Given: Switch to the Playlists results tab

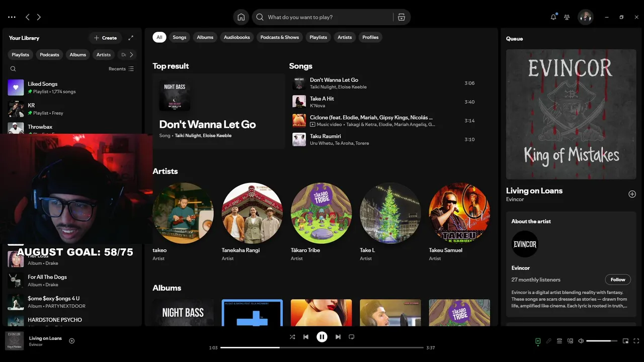Looking at the screenshot, I should click(x=318, y=37).
